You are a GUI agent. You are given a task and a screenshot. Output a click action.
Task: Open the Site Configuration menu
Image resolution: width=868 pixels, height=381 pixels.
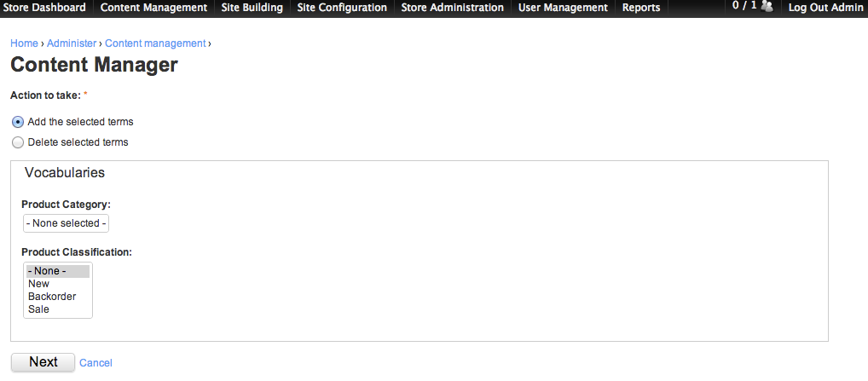tap(342, 8)
